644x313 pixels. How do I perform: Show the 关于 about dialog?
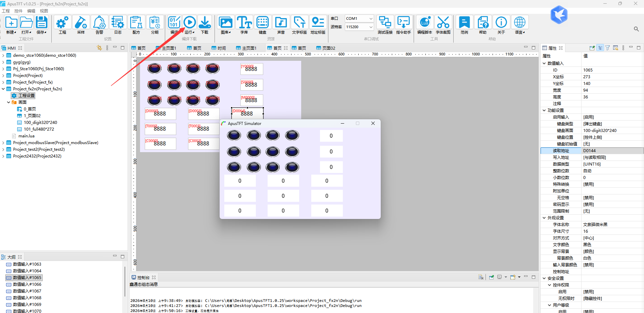pyautogui.click(x=501, y=25)
